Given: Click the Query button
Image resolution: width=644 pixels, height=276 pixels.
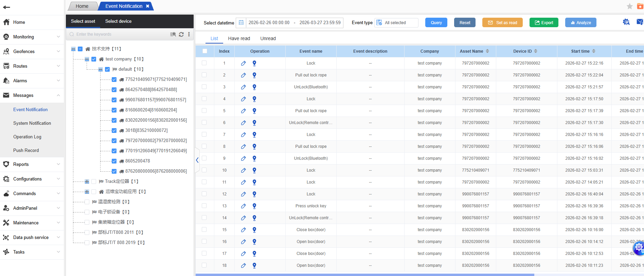Looking at the screenshot, I should (x=436, y=23).
